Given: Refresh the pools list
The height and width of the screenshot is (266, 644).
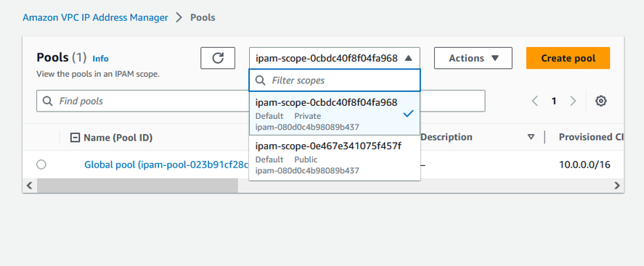Looking at the screenshot, I should [218, 58].
